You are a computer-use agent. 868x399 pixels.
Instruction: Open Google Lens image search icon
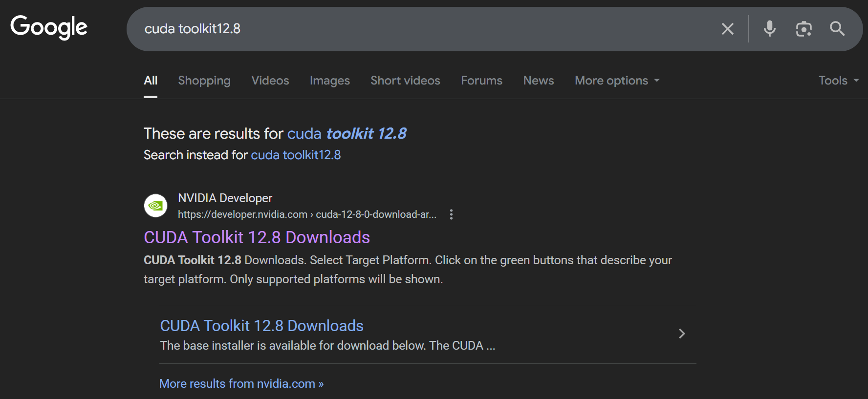[803, 29]
